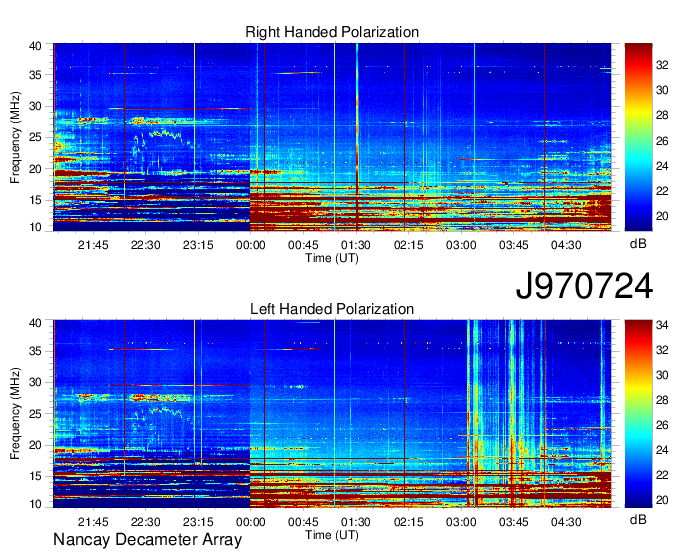The image size is (680, 552).
Task: Click the "15" frequency tick of Right Handed plot
Action: click(35, 200)
